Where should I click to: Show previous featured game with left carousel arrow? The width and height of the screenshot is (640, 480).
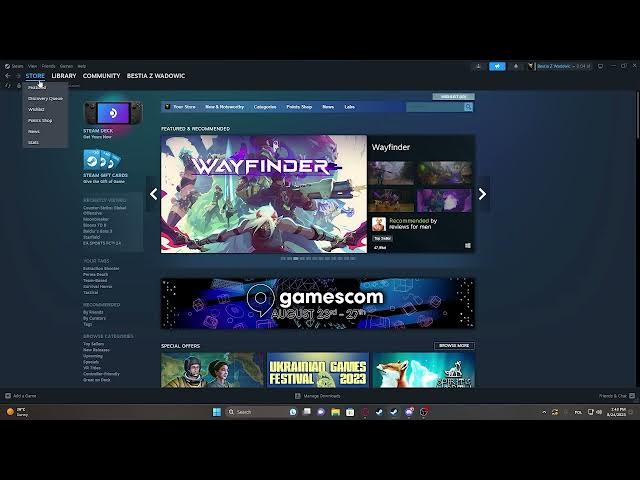click(x=153, y=194)
